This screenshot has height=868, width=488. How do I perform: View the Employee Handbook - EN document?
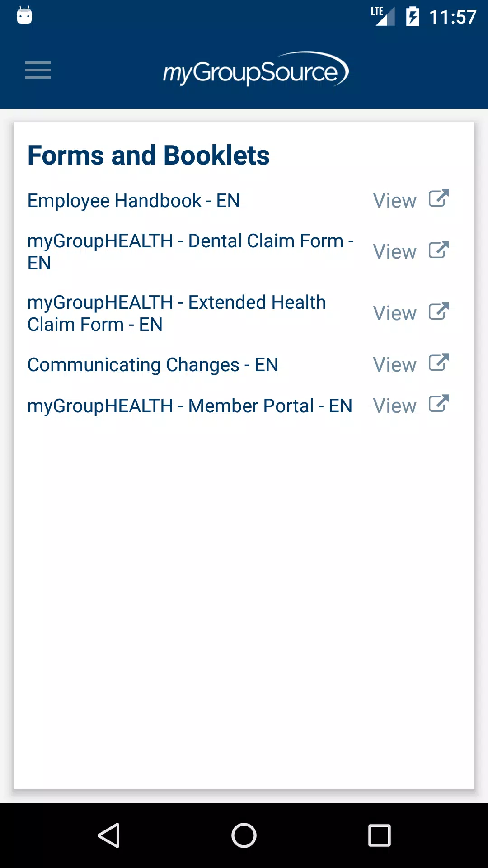pyautogui.click(x=394, y=200)
